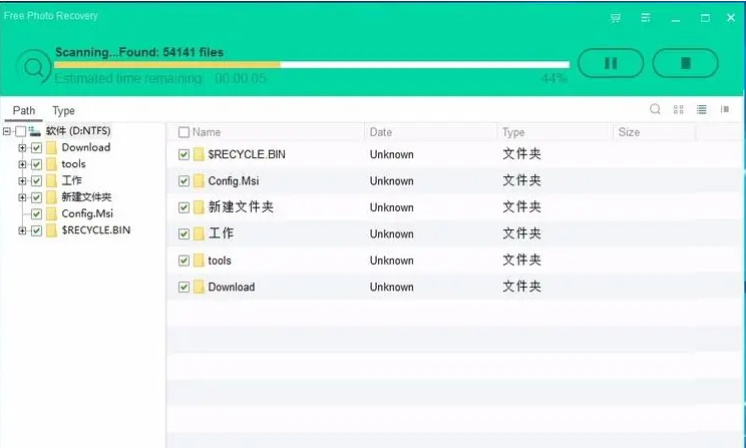Open the settings menu icon in title bar
Viewport: 746px width, 448px height.
tap(646, 18)
